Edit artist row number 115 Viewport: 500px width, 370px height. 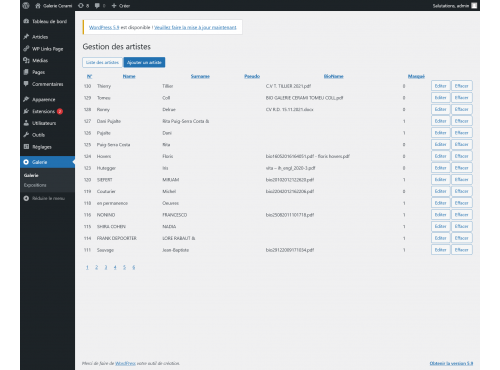[x=441, y=226]
